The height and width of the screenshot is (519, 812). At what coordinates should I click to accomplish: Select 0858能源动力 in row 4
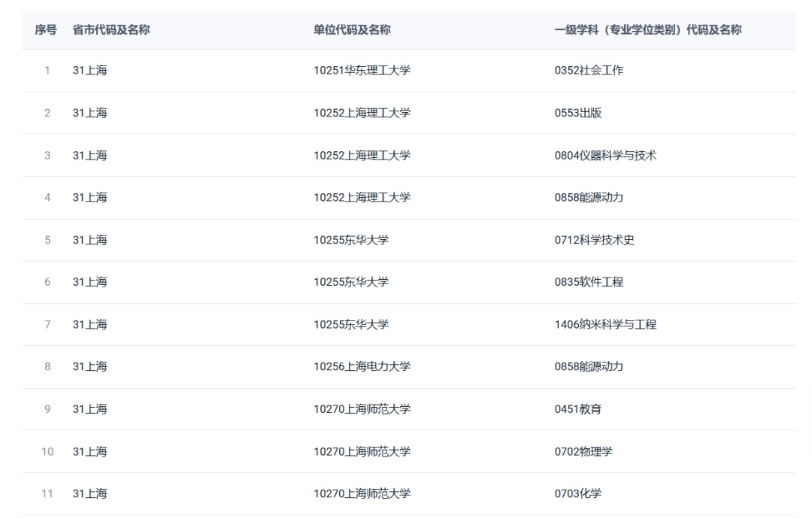pos(589,197)
